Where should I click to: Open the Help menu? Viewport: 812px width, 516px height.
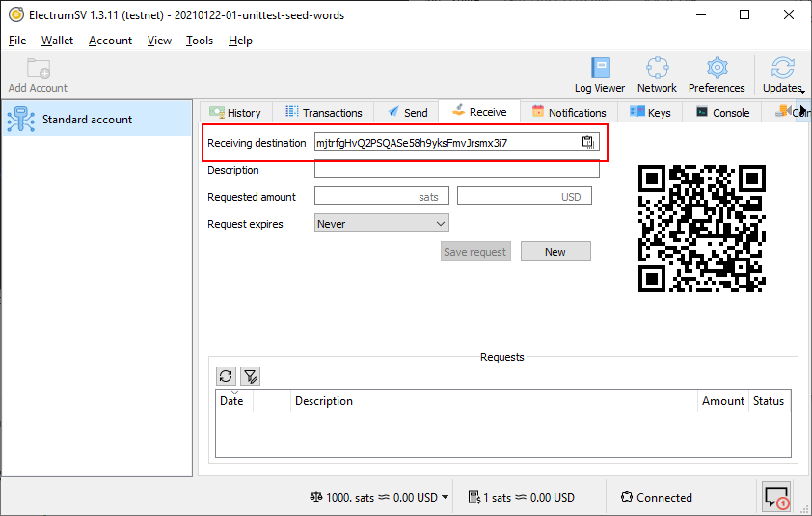click(x=240, y=41)
